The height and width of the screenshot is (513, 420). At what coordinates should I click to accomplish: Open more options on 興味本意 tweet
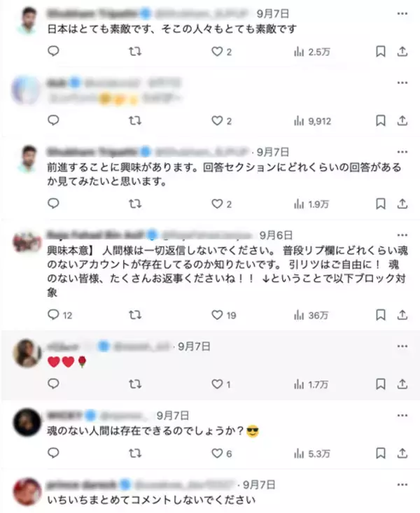click(x=402, y=235)
